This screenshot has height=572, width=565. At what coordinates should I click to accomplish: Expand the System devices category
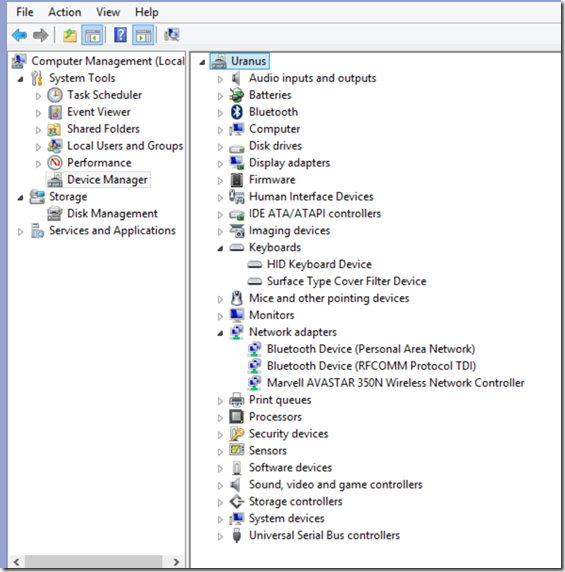coord(220,520)
